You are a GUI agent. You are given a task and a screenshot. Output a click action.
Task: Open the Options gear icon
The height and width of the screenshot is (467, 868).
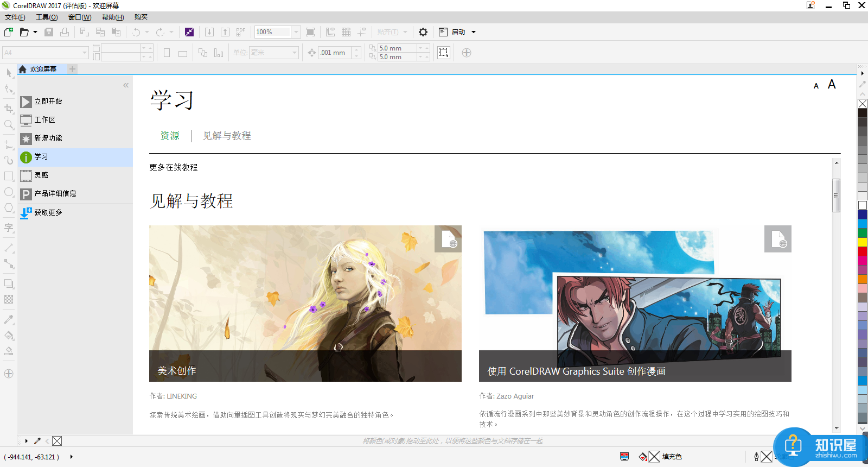423,32
